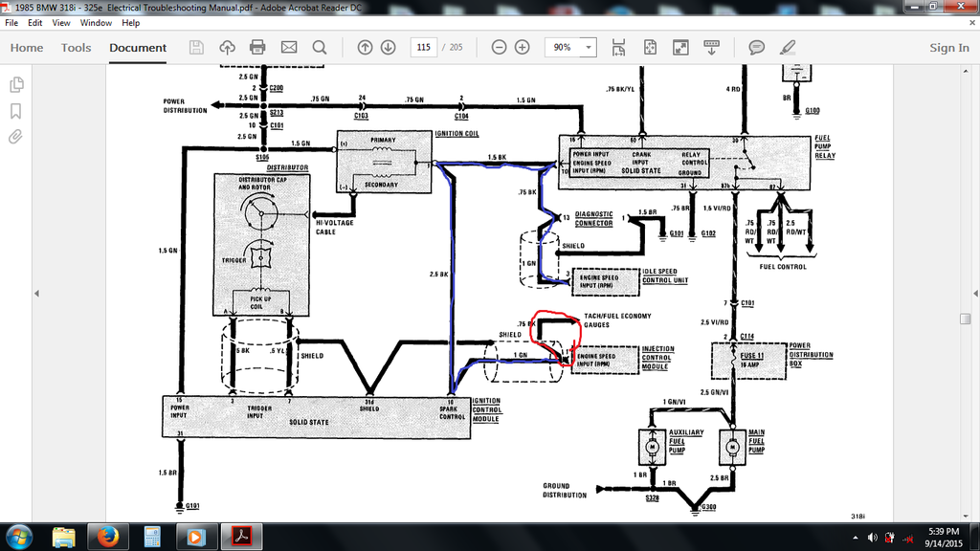Image resolution: width=980 pixels, height=551 pixels.
Task: Open Calculator from the taskbar
Action: pos(152,537)
